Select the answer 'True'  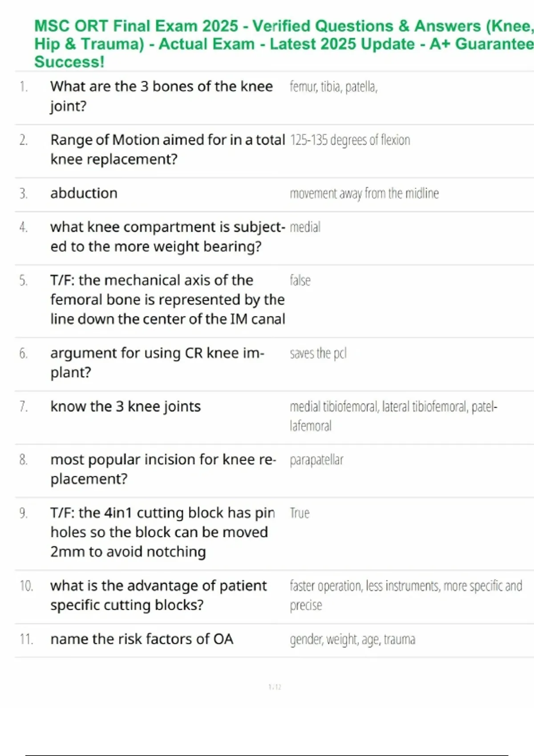tap(299, 513)
